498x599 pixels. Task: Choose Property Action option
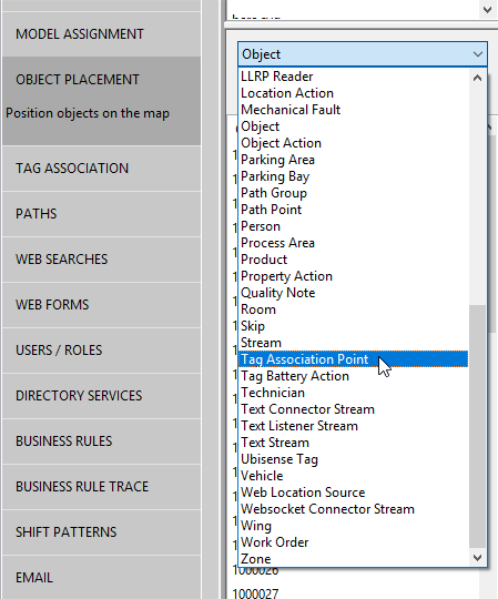coord(353,276)
